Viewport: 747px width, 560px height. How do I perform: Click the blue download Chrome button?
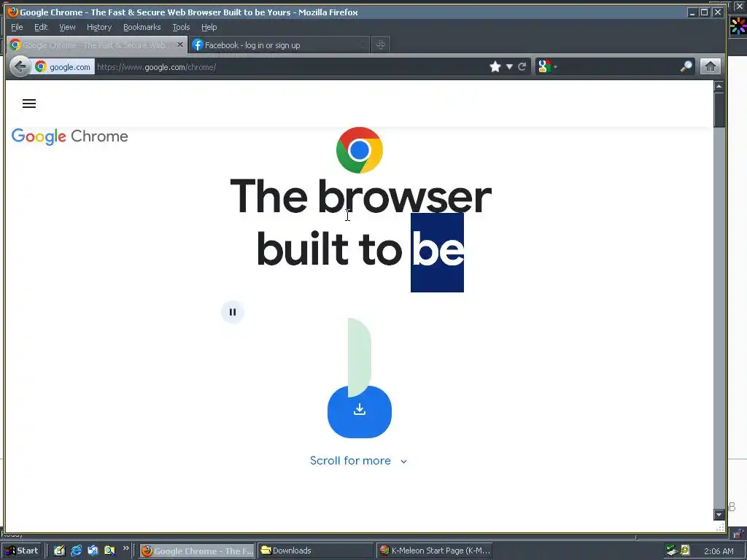tap(360, 411)
